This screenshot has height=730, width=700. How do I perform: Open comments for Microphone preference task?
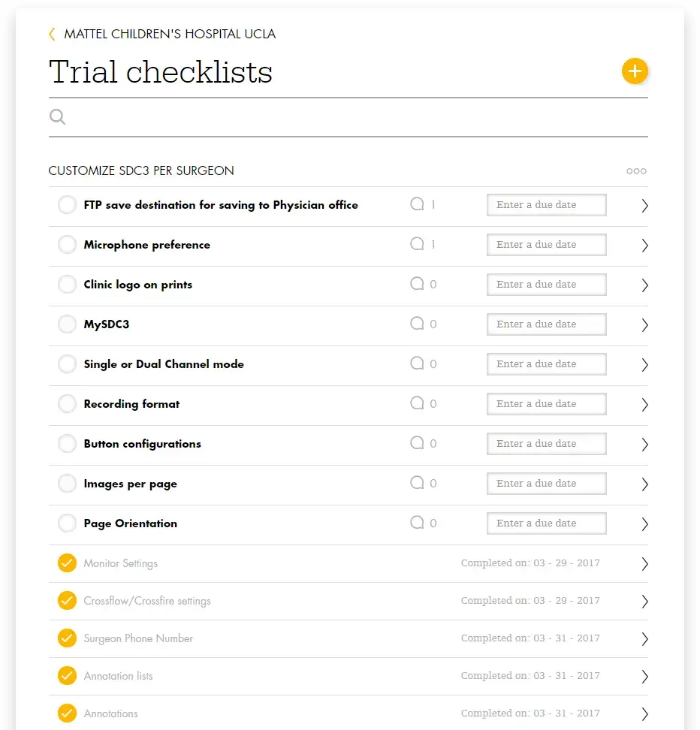pyautogui.click(x=417, y=244)
